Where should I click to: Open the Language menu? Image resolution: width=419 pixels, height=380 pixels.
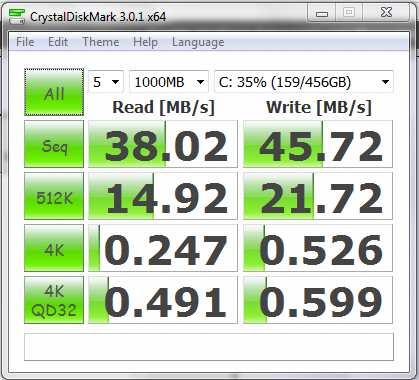[198, 42]
